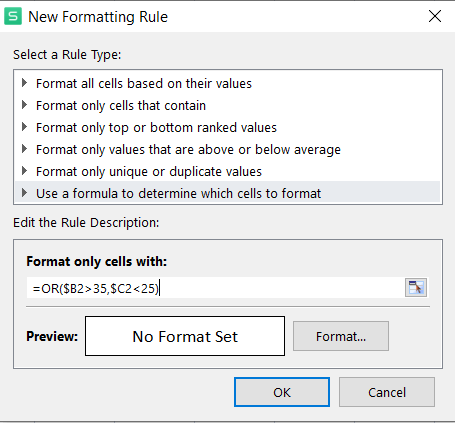Expand arrow beside 'unique or duplicate values' rule

pyautogui.click(x=24, y=171)
